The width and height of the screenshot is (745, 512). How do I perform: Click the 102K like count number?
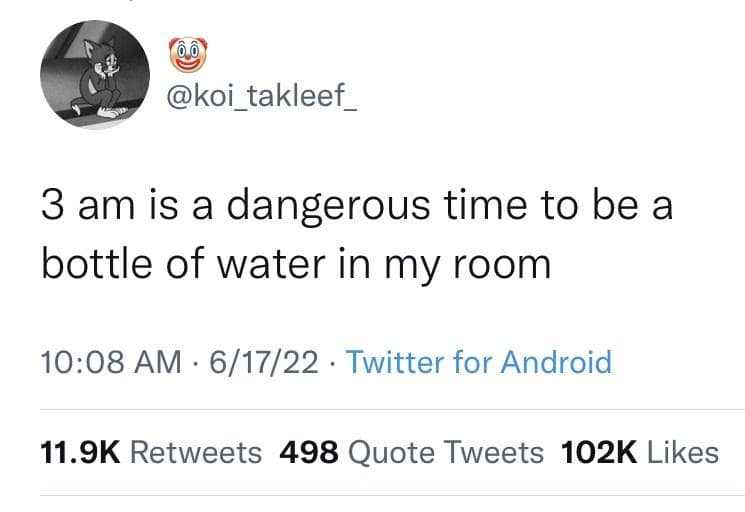[600, 452]
